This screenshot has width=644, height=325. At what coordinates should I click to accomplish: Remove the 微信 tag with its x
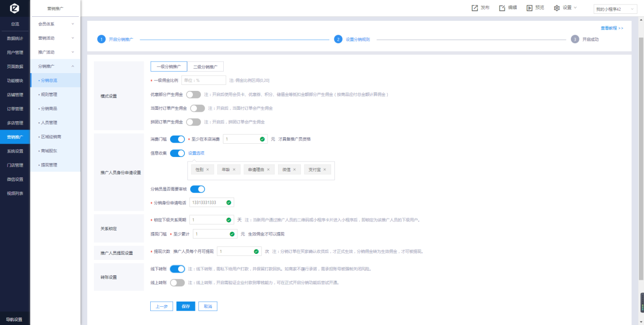point(295,170)
